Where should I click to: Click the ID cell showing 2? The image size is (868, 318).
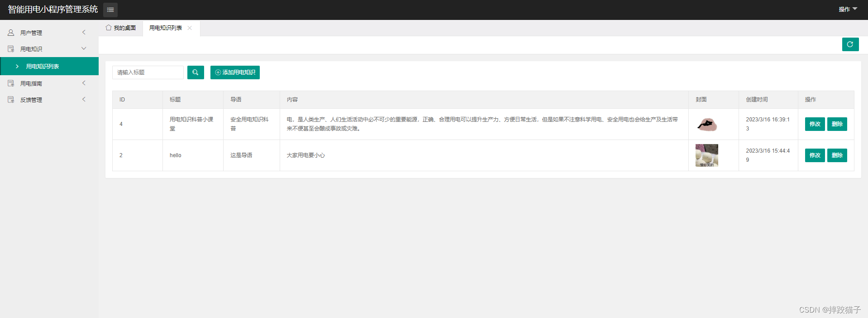coord(138,155)
